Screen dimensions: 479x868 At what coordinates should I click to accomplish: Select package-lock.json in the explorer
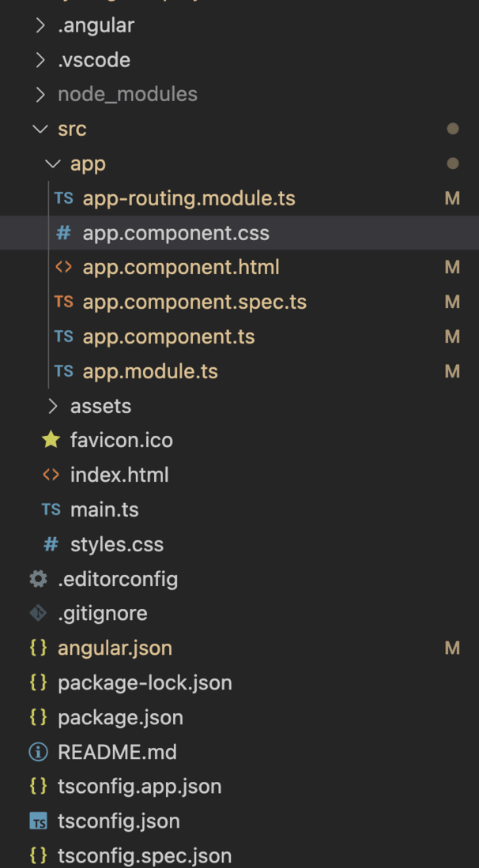(145, 682)
